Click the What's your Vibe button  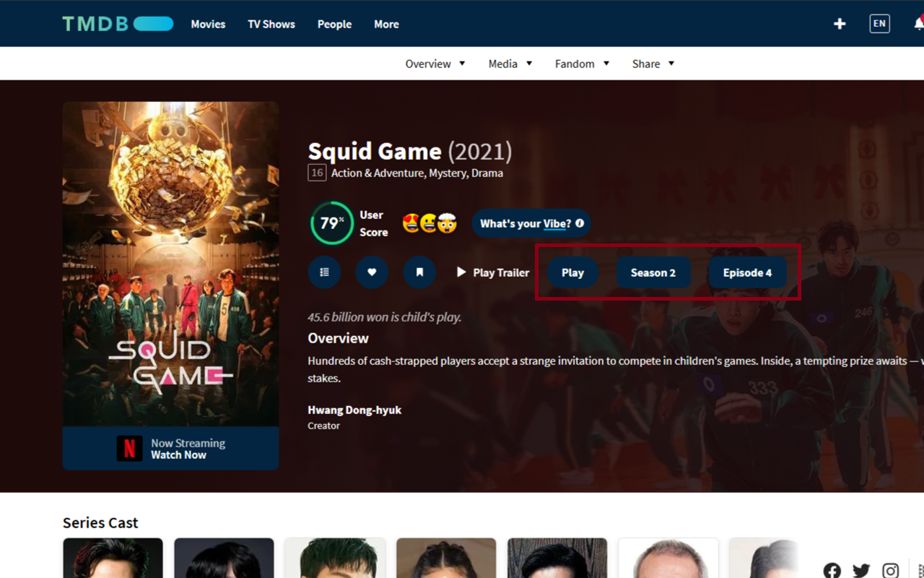(x=531, y=223)
